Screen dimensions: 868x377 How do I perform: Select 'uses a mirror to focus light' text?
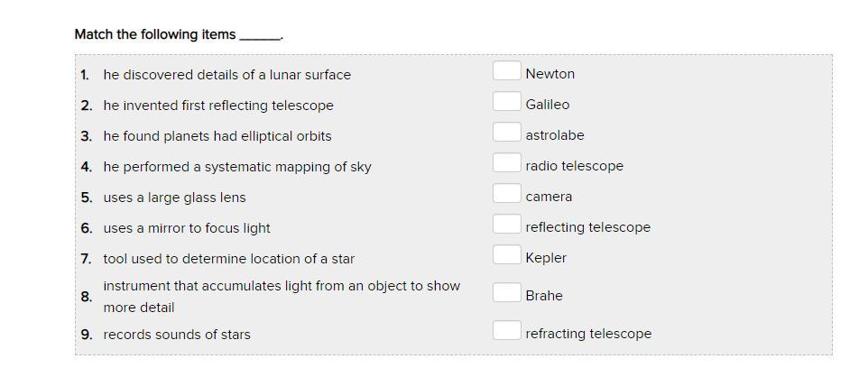[x=187, y=228]
